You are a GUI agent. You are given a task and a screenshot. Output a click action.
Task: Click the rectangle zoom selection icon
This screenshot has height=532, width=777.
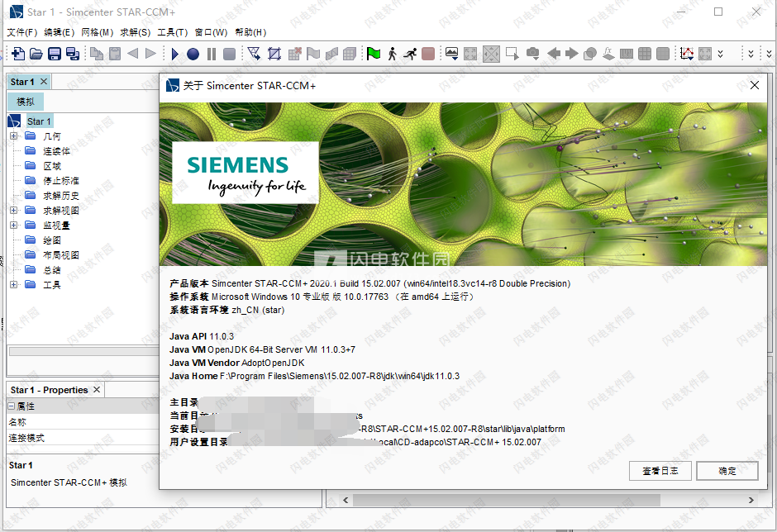coord(512,54)
